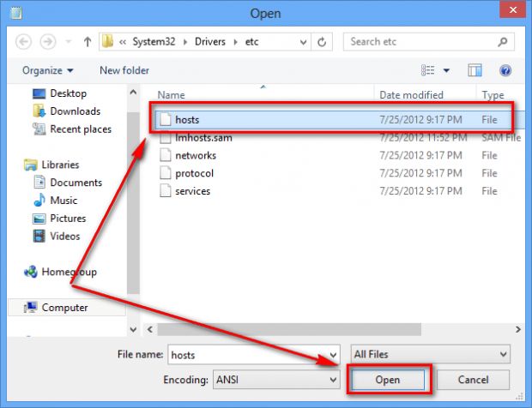Click the horizontal scrollbar thumb
The height and width of the screenshot is (408, 532).
[x=289, y=329]
